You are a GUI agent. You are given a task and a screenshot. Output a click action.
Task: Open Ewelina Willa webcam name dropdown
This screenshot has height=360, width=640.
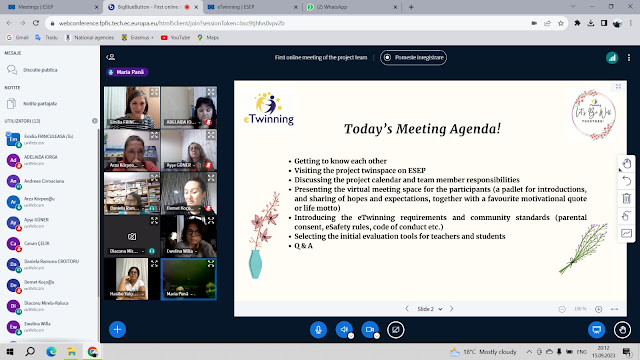182,251
